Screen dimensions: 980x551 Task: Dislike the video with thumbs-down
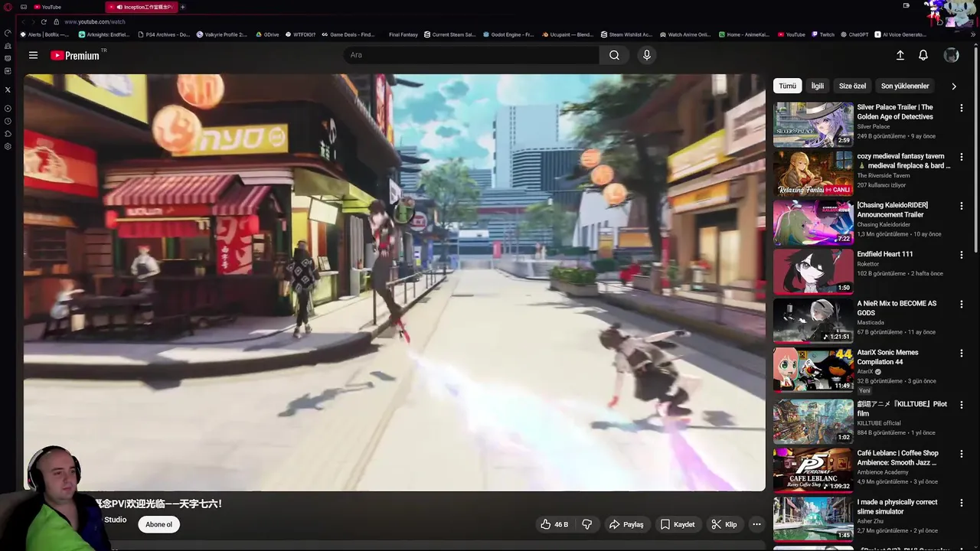[x=587, y=524]
